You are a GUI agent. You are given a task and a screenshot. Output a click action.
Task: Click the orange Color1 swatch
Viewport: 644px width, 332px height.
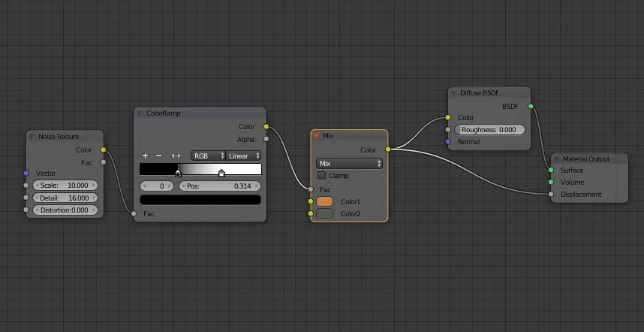click(324, 202)
